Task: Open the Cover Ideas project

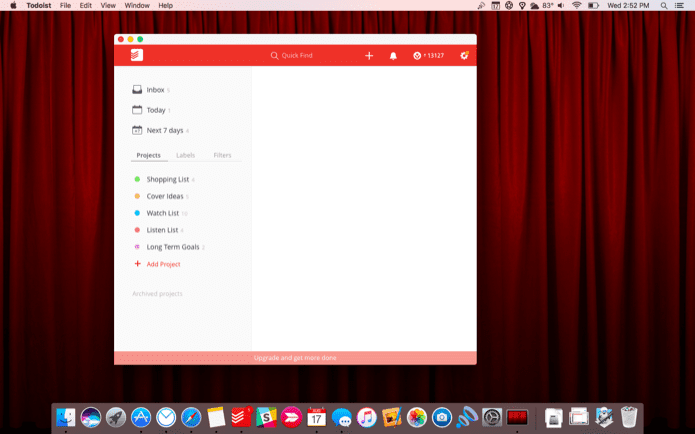Action: point(164,196)
